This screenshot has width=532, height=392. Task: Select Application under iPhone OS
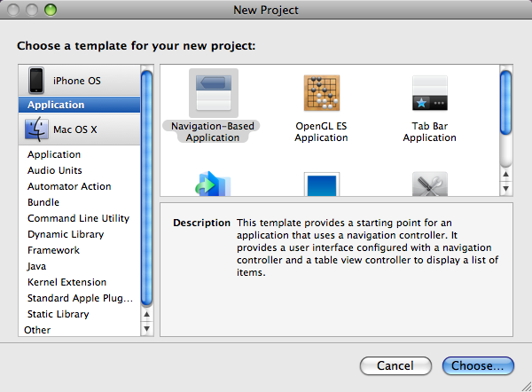point(80,105)
